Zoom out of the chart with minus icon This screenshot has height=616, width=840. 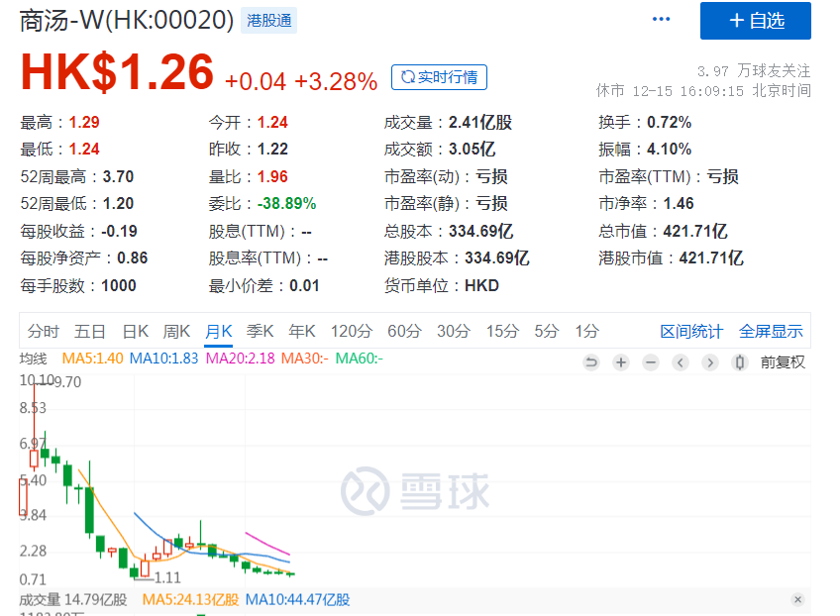point(651,363)
